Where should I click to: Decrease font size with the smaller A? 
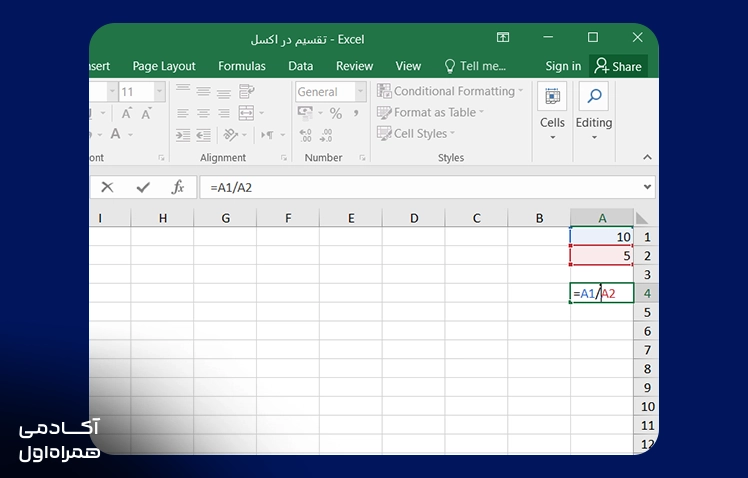146,114
